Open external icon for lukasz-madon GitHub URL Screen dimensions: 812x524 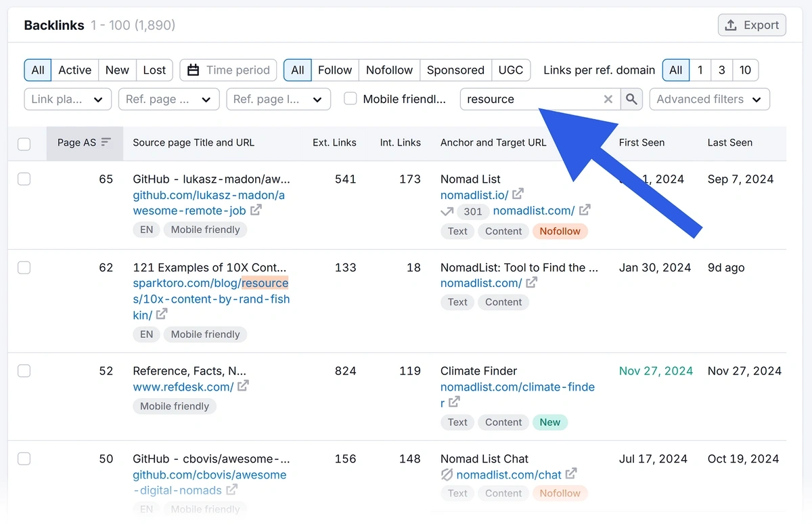pyautogui.click(x=256, y=211)
